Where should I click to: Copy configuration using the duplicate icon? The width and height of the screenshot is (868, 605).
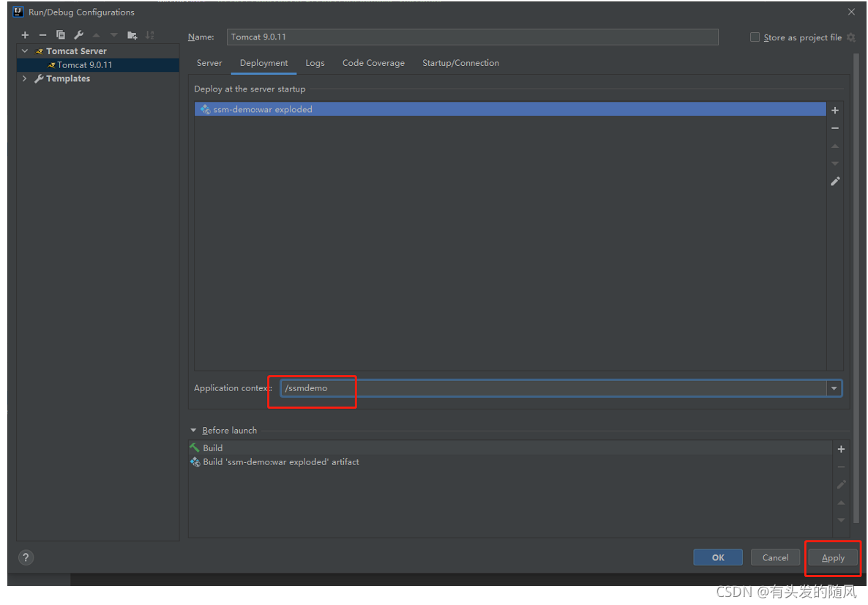(60, 35)
